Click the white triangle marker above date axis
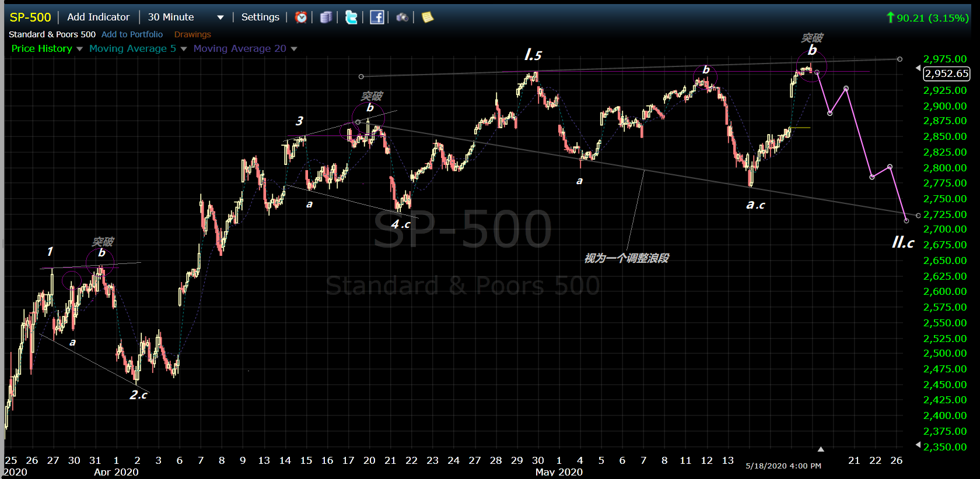Viewport: 980px width, 479px height. pos(821,449)
